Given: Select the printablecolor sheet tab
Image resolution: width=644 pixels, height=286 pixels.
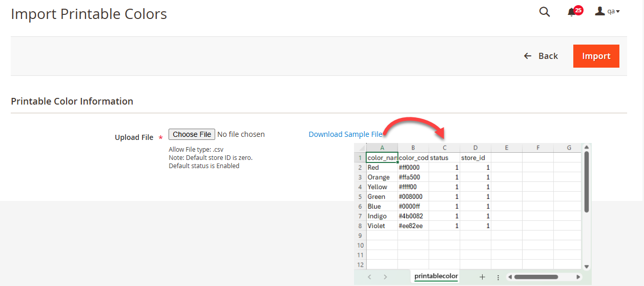Looking at the screenshot, I should click(x=436, y=276).
